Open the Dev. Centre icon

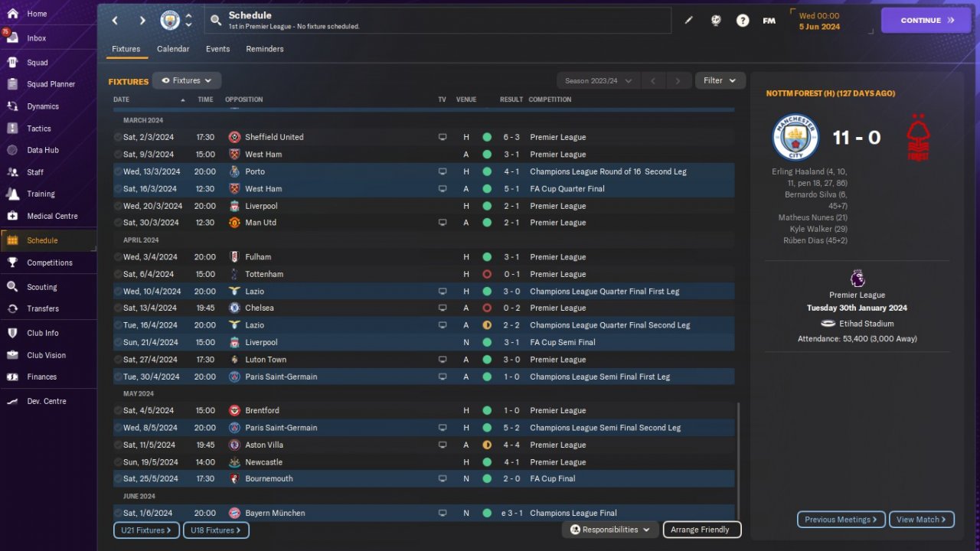(x=12, y=401)
